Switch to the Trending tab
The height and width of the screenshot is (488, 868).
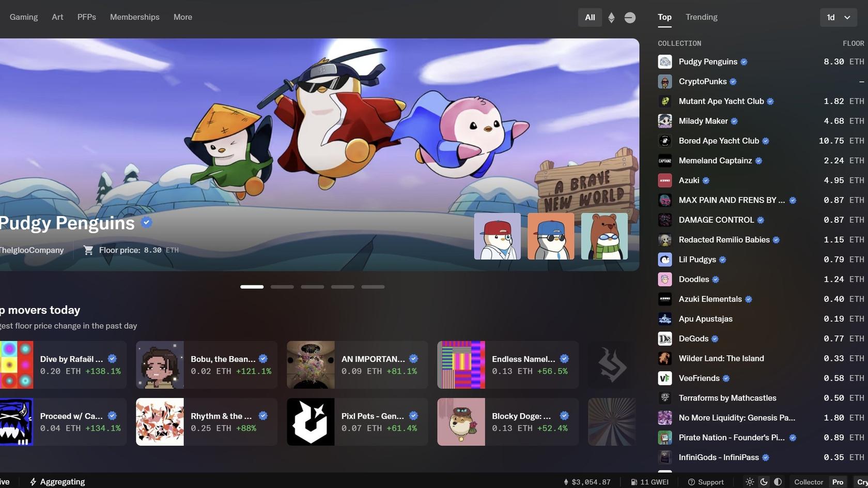click(x=702, y=17)
